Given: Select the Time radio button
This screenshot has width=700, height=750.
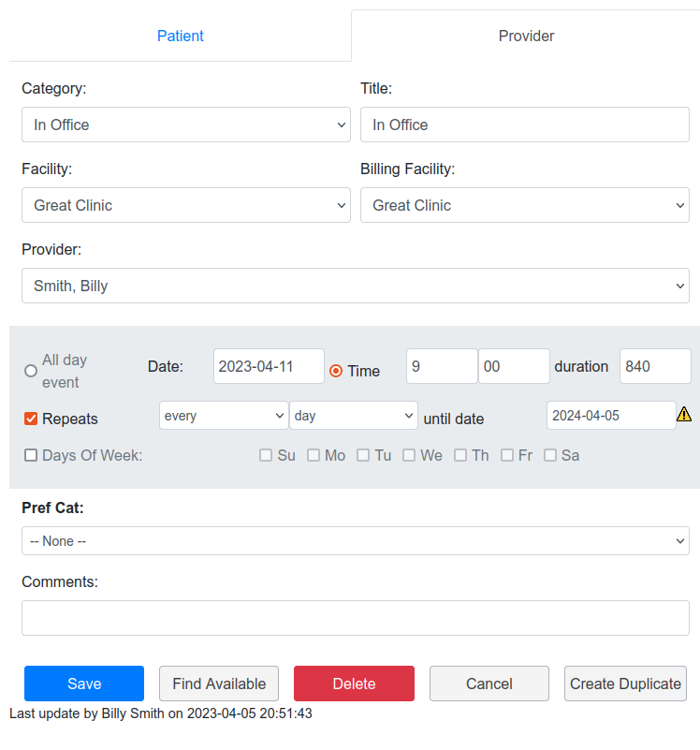Looking at the screenshot, I should click(x=336, y=368).
